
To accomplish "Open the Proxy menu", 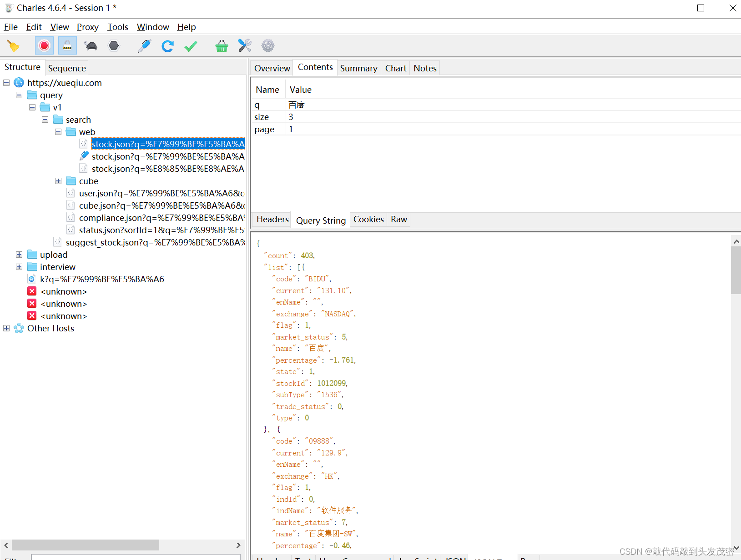I will tap(88, 27).
